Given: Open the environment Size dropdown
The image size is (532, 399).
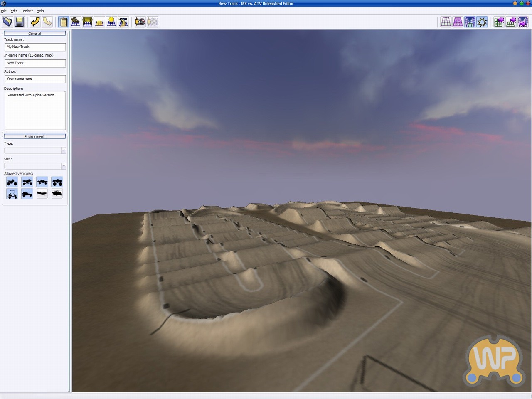Looking at the screenshot, I should pyautogui.click(x=35, y=166).
